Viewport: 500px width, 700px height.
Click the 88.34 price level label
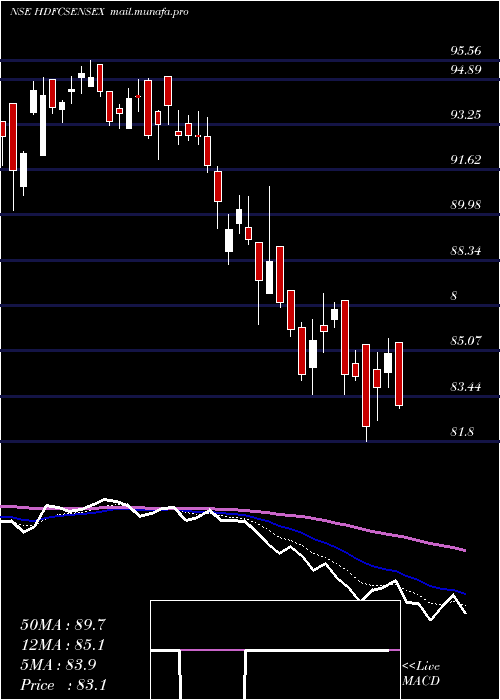pos(466,250)
